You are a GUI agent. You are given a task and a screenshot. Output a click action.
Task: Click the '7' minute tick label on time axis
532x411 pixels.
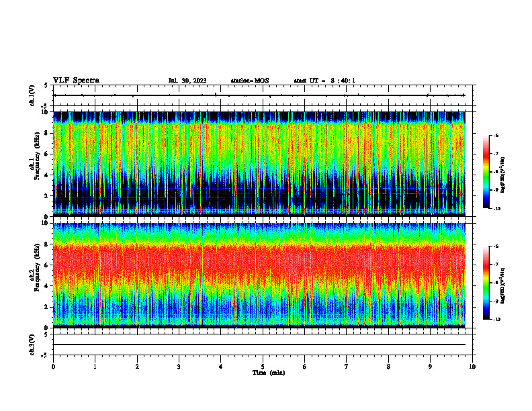(347, 367)
